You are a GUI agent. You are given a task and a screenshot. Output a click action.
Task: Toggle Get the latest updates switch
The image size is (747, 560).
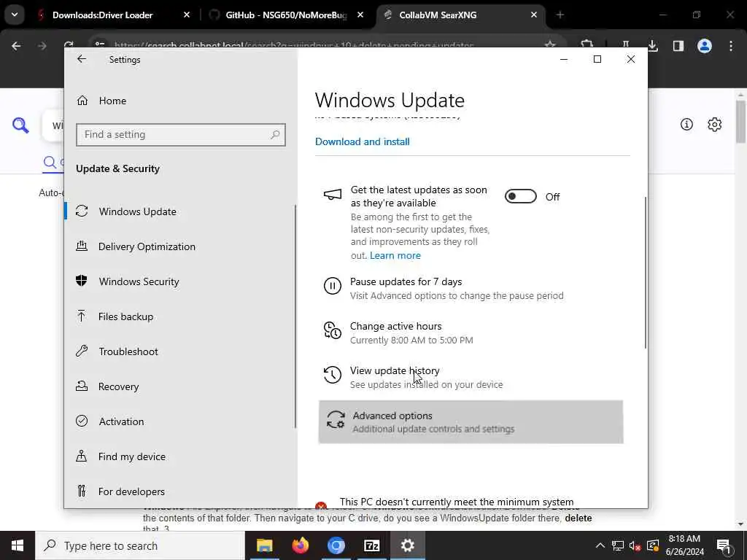coord(520,196)
